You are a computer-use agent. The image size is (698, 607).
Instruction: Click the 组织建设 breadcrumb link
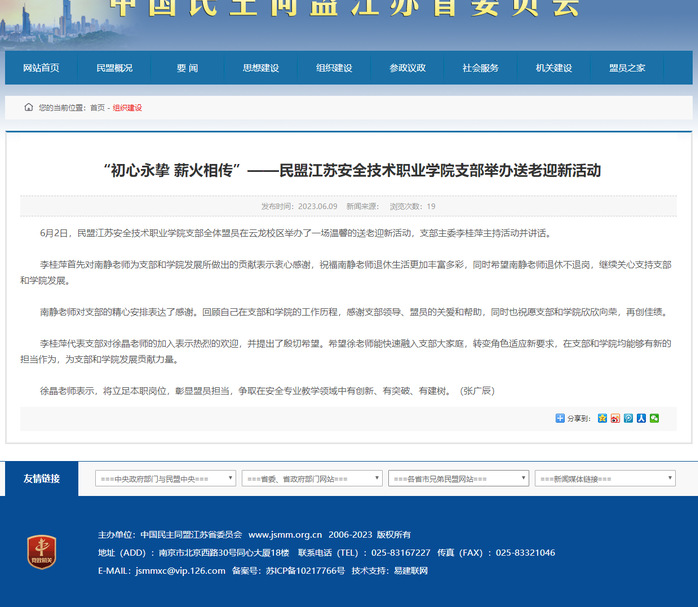127,108
